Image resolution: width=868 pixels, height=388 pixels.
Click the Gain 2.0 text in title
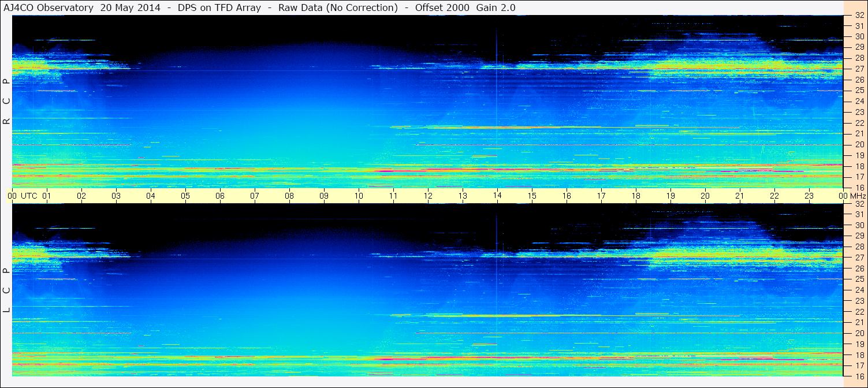click(496, 8)
